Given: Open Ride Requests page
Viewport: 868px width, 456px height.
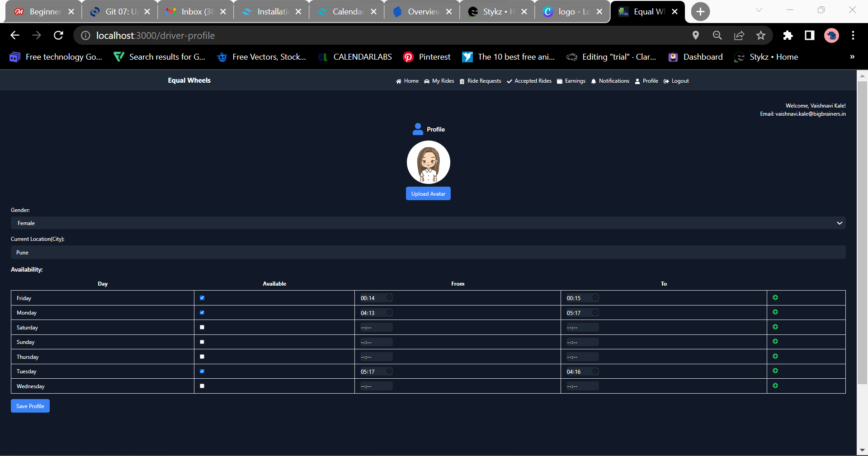Looking at the screenshot, I should [481, 81].
